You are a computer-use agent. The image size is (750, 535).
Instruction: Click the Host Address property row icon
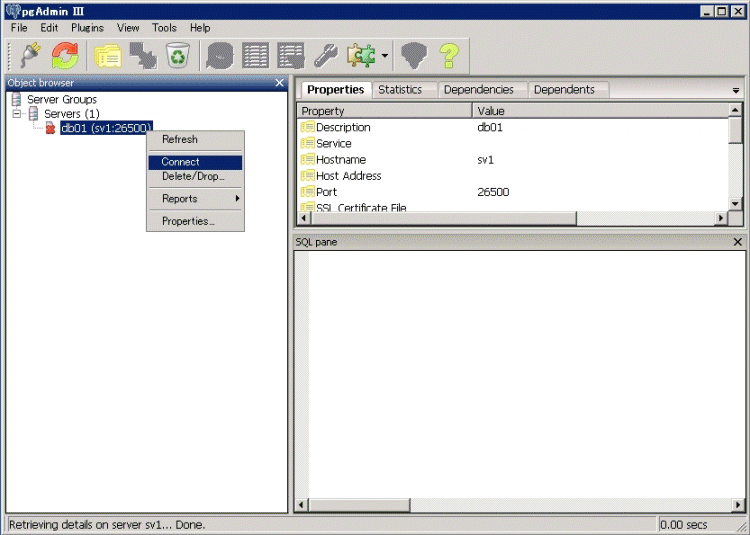tap(308, 176)
